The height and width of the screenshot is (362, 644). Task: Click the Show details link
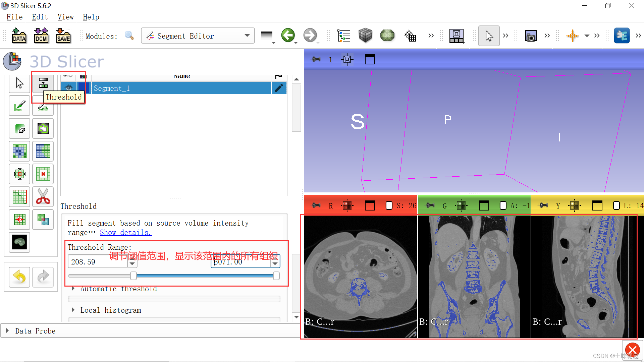(x=126, y=232)
